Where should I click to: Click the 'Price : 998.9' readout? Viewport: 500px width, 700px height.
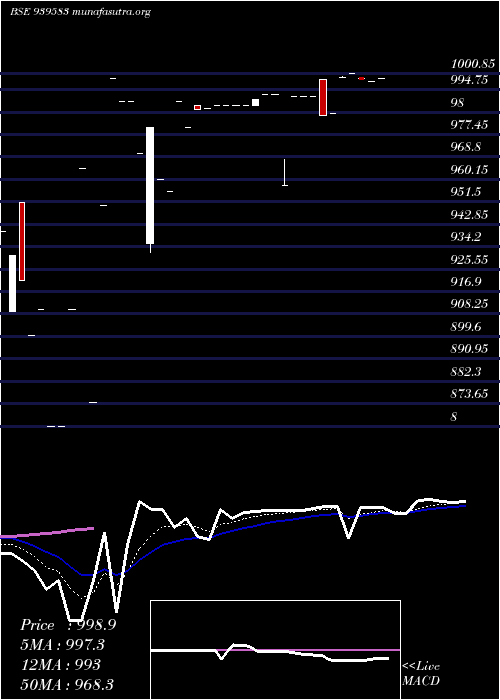[x=68, y=625]
